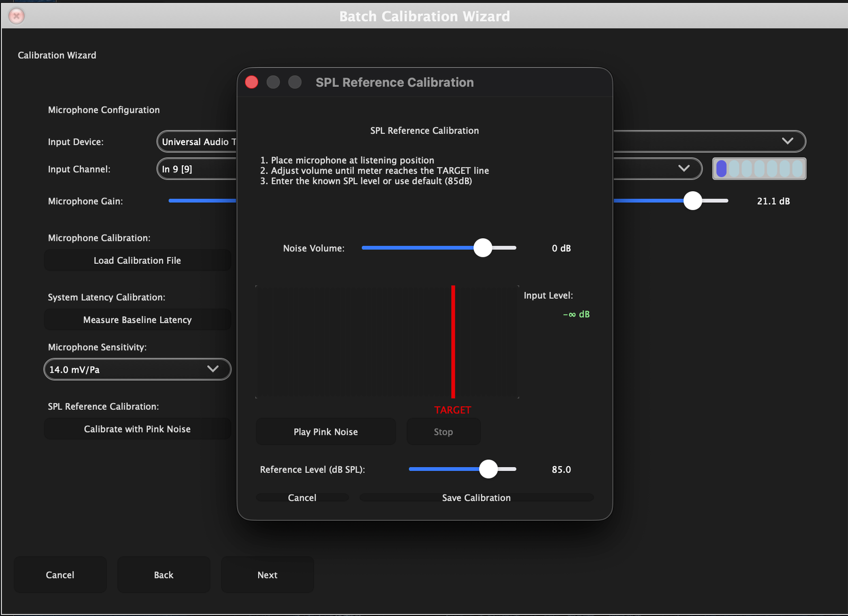
Task: Adjust the Noise Volume slider handle
Action: pos(483,248)
